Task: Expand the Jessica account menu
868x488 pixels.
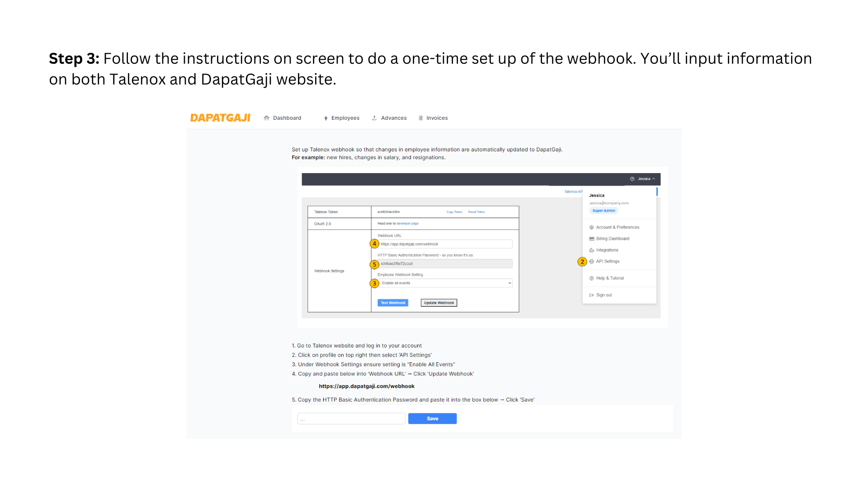Action: 644,179
